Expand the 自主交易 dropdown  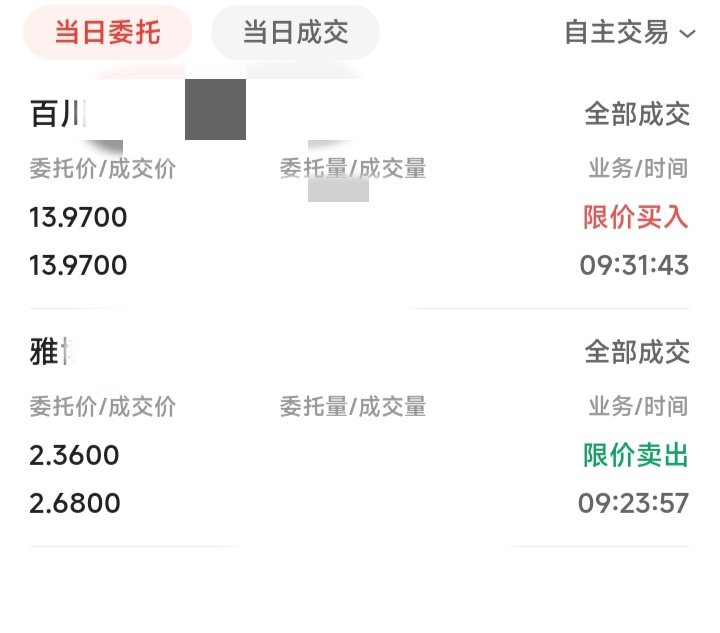tap(630, 33)
